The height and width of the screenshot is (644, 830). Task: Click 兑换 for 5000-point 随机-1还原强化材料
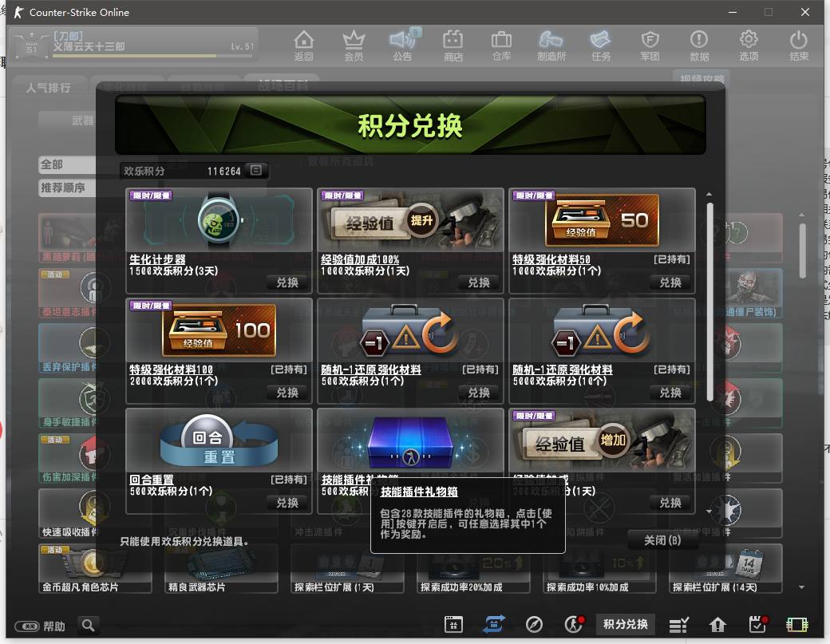tap(670, 393)
